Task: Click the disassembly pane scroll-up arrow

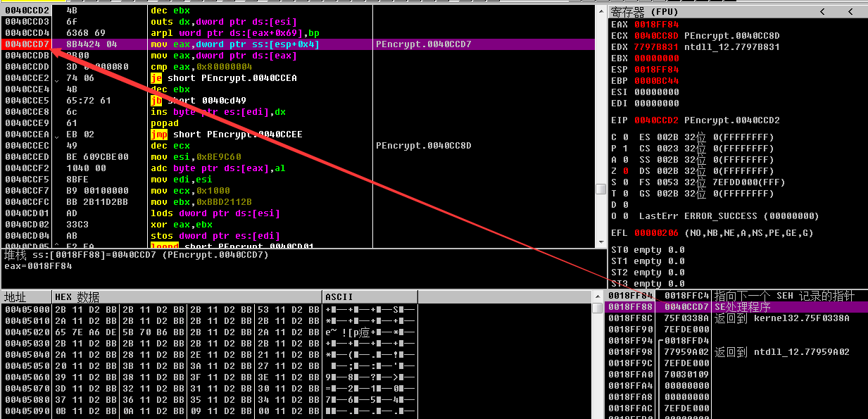Action: point(600,11)
